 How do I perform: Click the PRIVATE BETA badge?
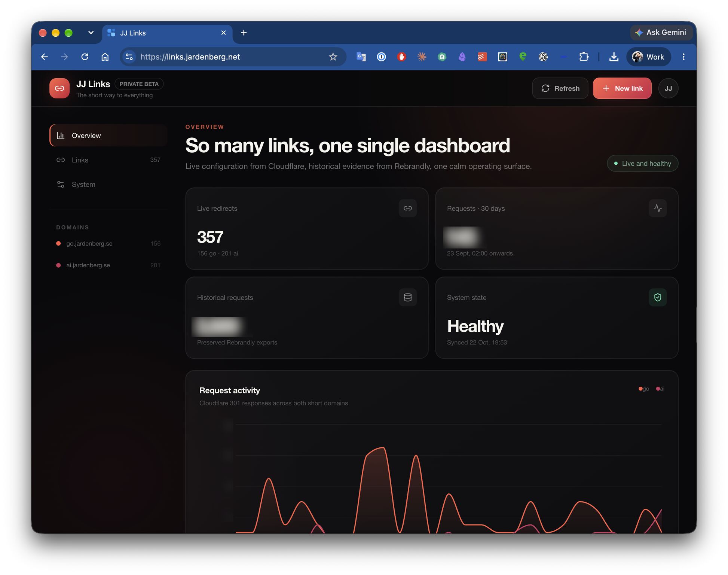point(139,84)
